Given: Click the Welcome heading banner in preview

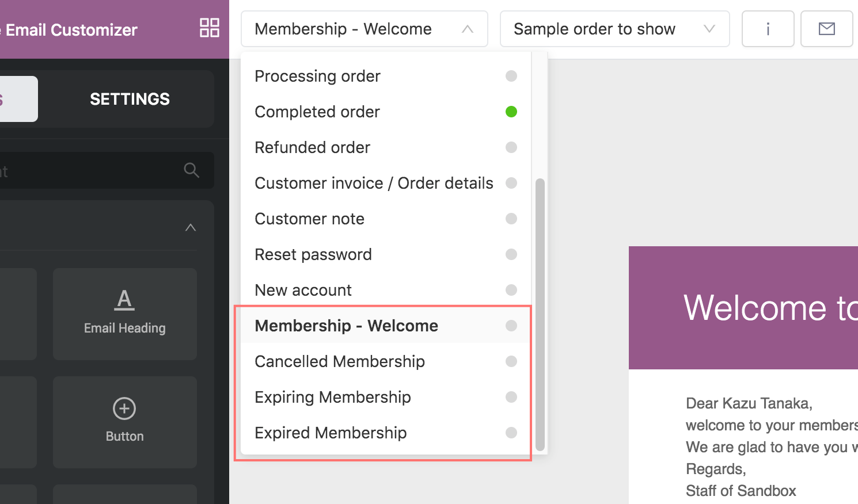Looking at the screenshot, I should coord(743,308).
